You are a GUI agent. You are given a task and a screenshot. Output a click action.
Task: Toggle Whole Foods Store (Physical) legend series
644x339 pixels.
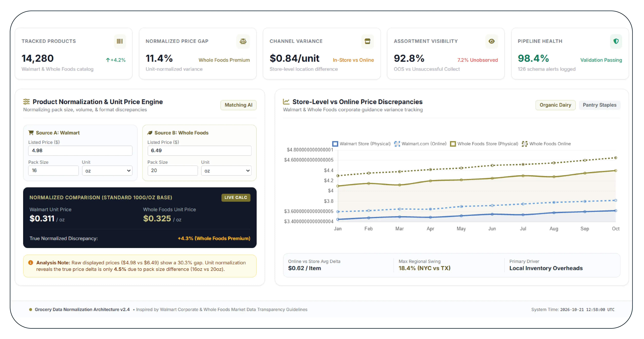484,144
